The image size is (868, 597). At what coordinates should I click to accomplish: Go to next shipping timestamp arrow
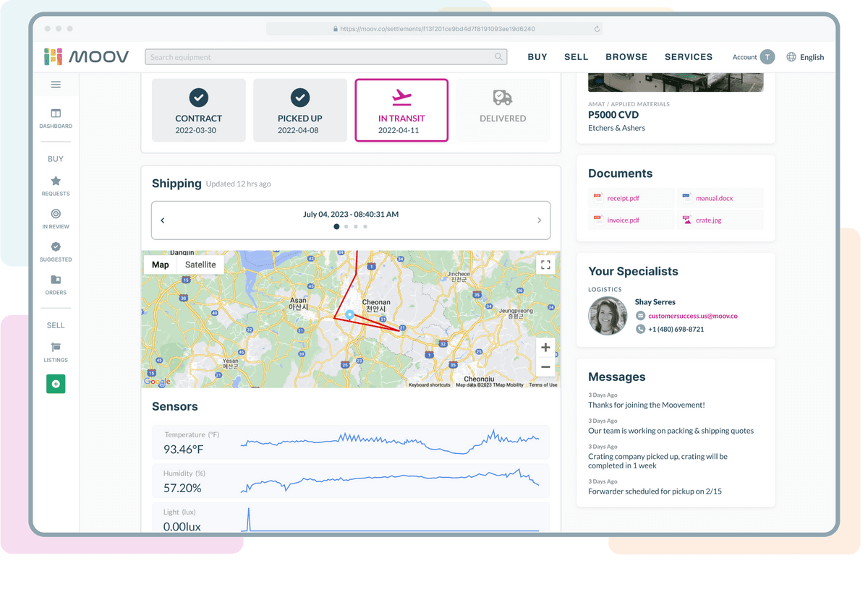point(539,220)
